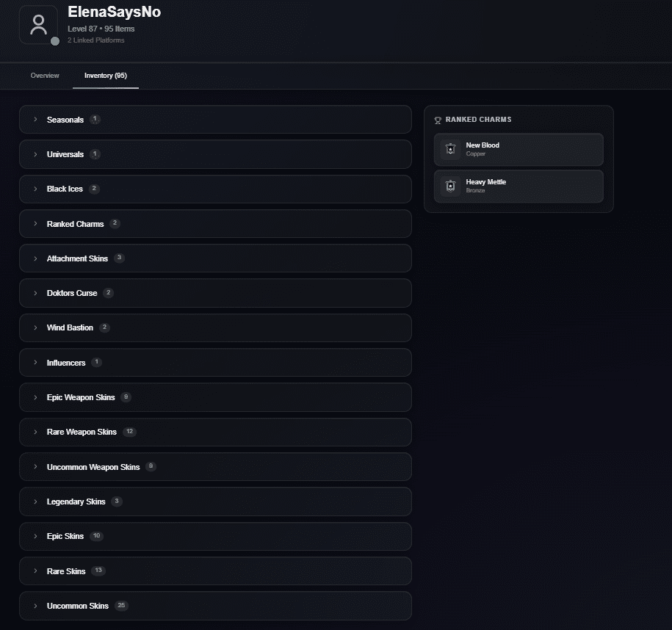Expand the Influencers category

point(35,362)
